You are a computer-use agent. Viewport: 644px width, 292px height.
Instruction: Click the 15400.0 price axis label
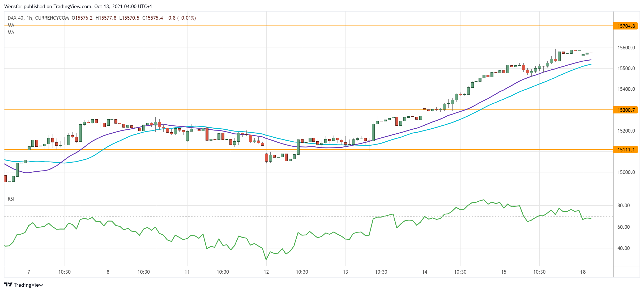(626, 89)
